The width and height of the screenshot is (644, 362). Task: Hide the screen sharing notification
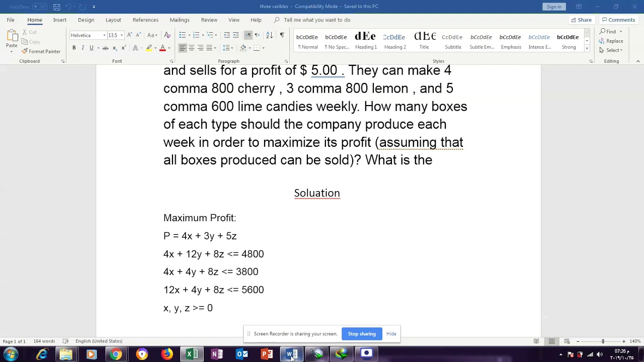391,334
